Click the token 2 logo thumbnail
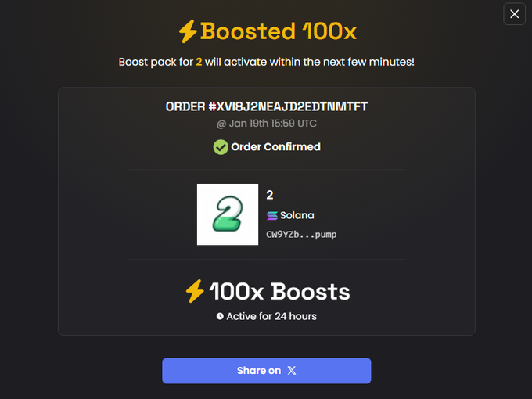Screen dimensions: 532x399 [x=228, y=214]
